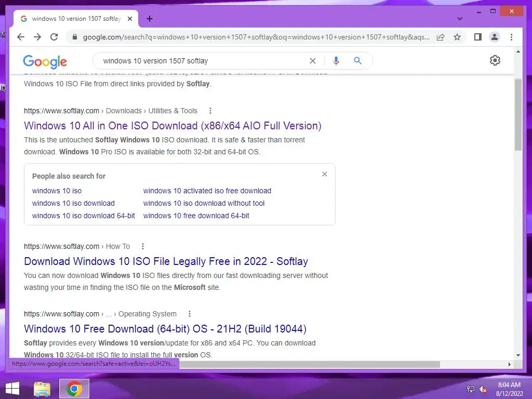Close the windows 10 version 1507 softlay tab

tap(129, 19)
